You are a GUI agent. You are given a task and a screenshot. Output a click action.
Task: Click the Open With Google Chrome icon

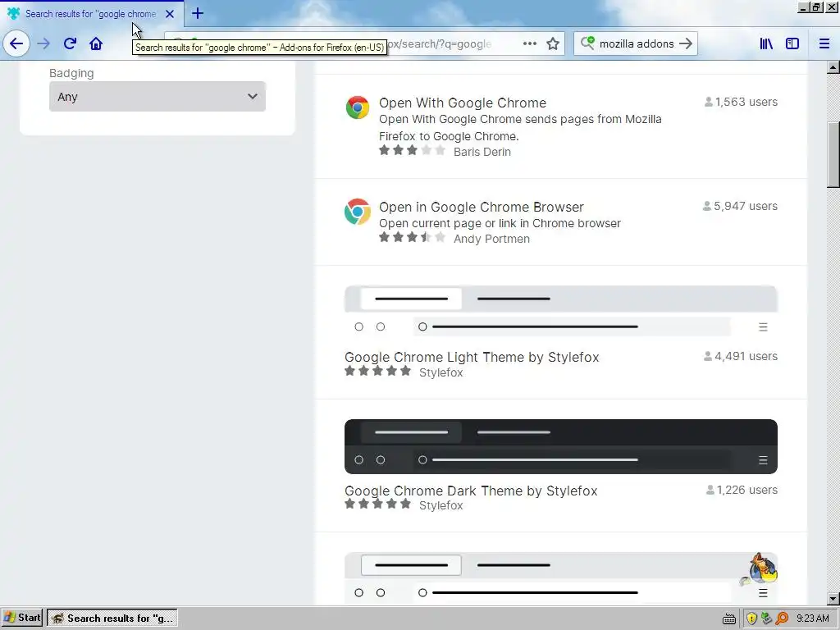click(x=358, y=107)
